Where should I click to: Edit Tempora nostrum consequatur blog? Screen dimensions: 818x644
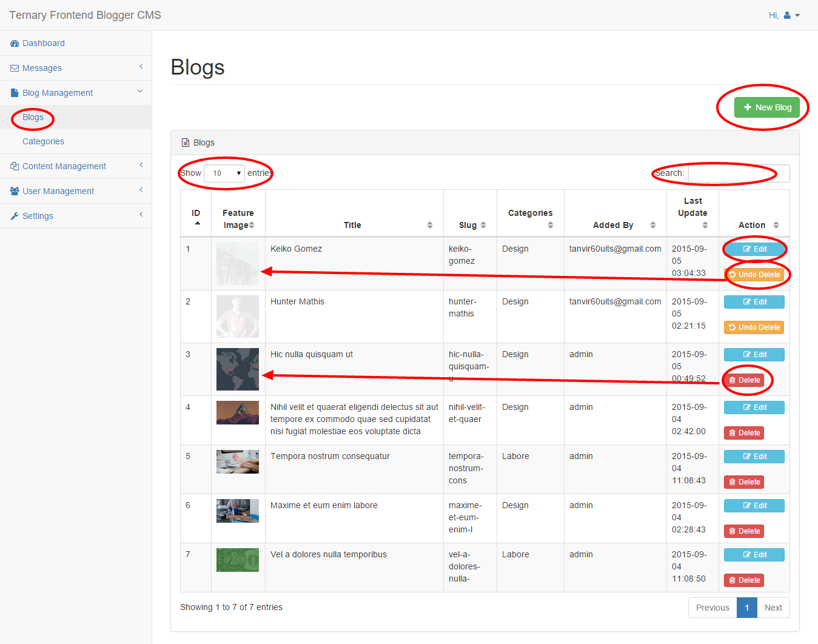point(754,457)
